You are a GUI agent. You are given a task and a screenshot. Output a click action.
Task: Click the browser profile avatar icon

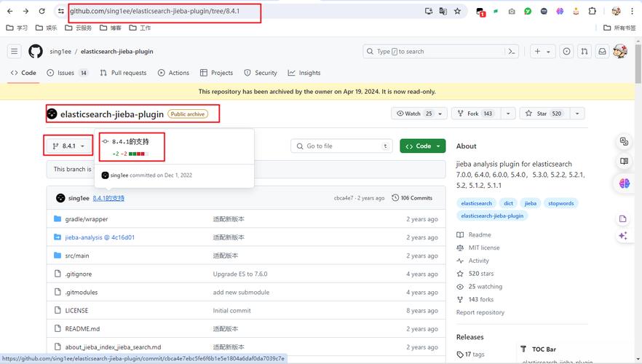[x=617, y=11]
